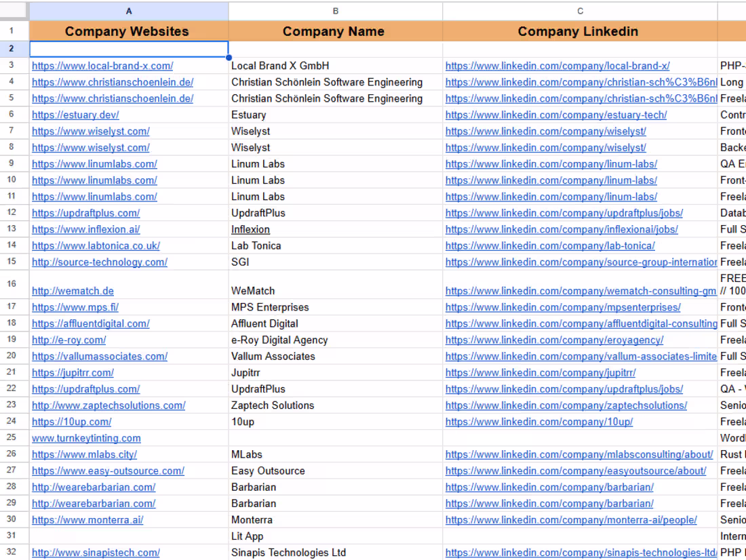This screenshot has height=560, width=746.
Task: Open LinkedIn link for eroyagency
Action: pos(554,340)
